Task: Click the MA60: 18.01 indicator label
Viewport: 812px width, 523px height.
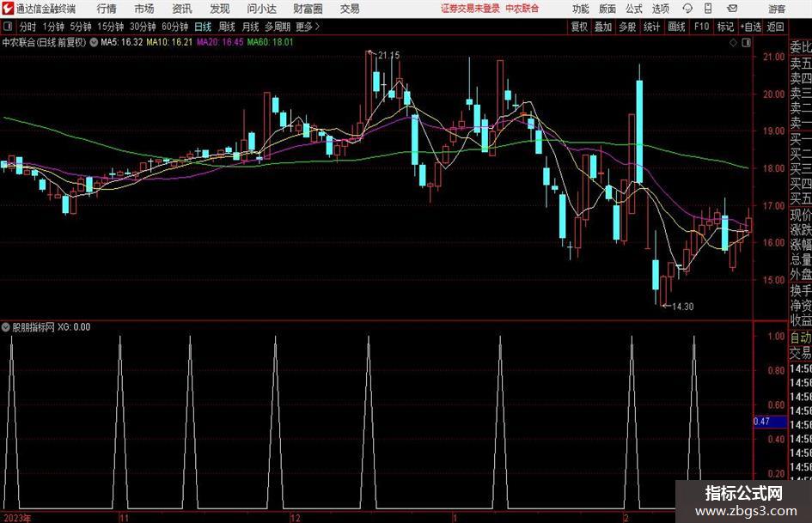Action: coord(271,42)
